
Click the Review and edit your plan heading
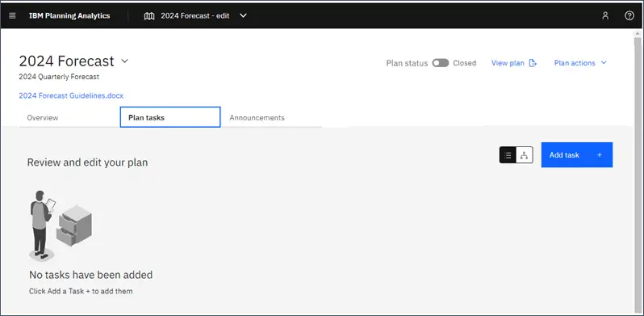coord(87,162)
